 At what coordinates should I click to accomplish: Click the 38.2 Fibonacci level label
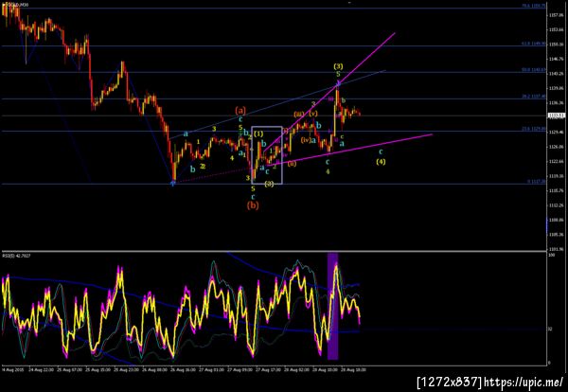click(x=534, y=97)
